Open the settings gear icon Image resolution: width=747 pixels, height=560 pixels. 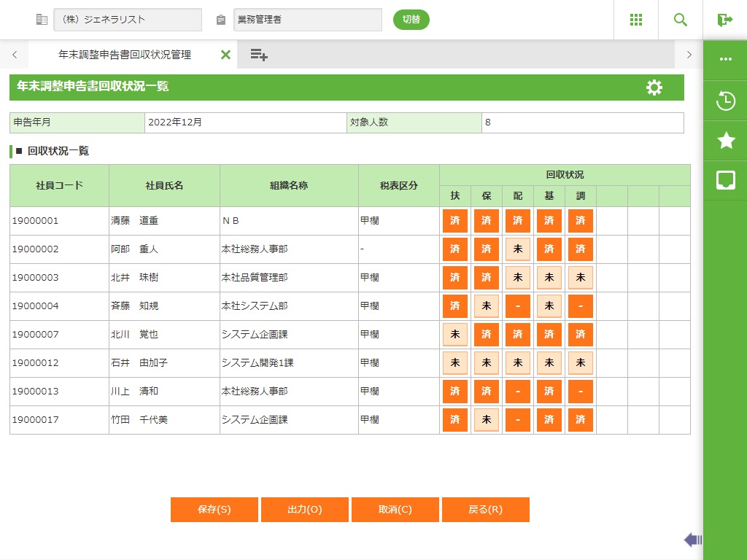(654, 87)
